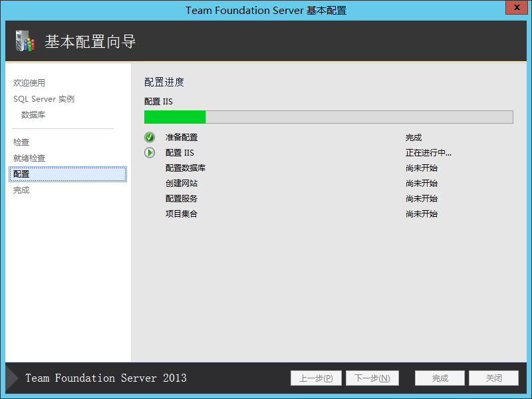Viewport: 532px width, 399px height.
Task: Click the 下一步(N) button
Action: click(372, 378)
